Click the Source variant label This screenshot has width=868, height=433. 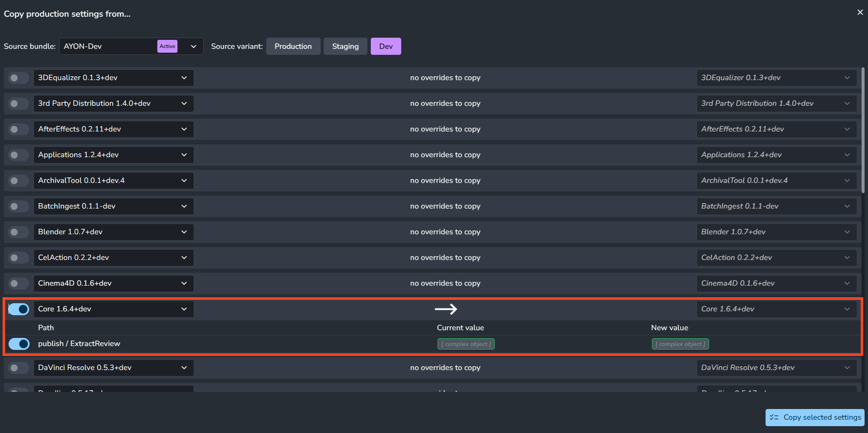pos(237,46)
